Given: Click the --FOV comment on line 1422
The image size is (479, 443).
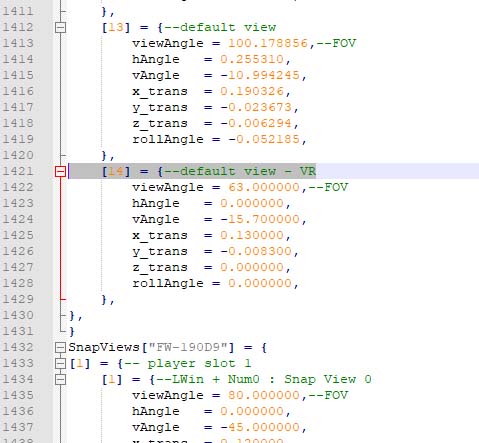Looking at the screenshot, I should 328,187.
